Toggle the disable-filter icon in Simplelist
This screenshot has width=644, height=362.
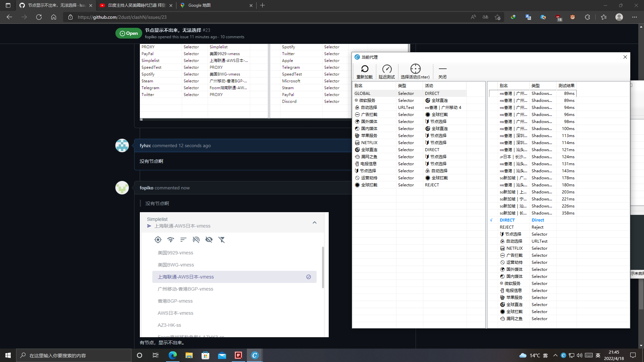[x=222, y=240]
